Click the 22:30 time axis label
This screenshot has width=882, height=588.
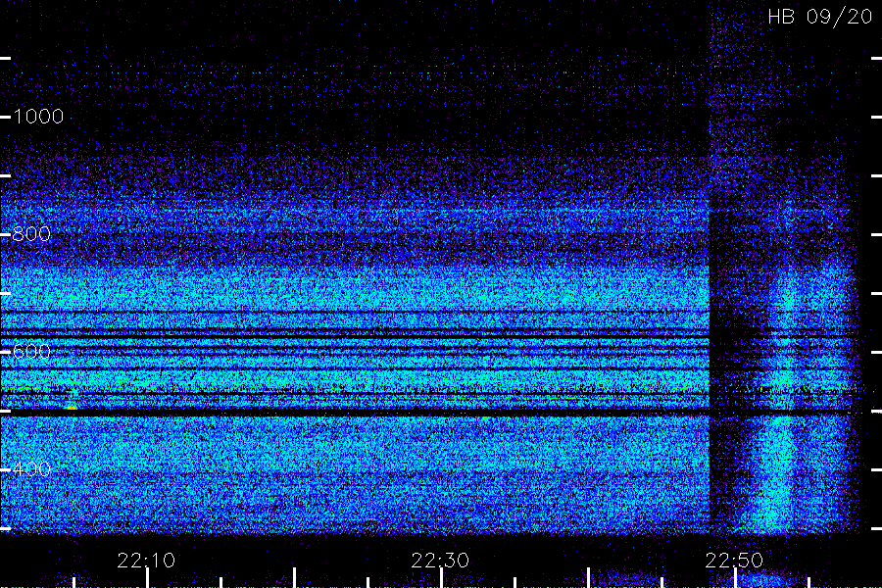[440, 561]
